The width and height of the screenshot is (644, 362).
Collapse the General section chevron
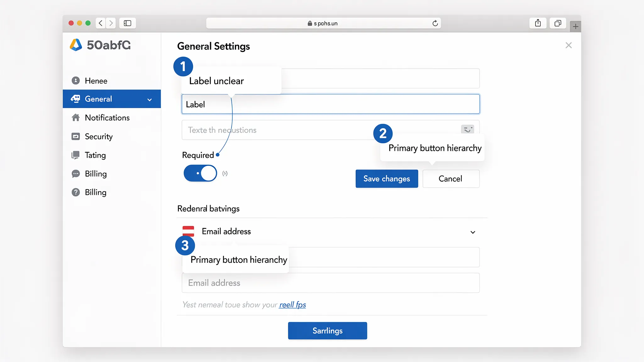(x=149, y=100)
